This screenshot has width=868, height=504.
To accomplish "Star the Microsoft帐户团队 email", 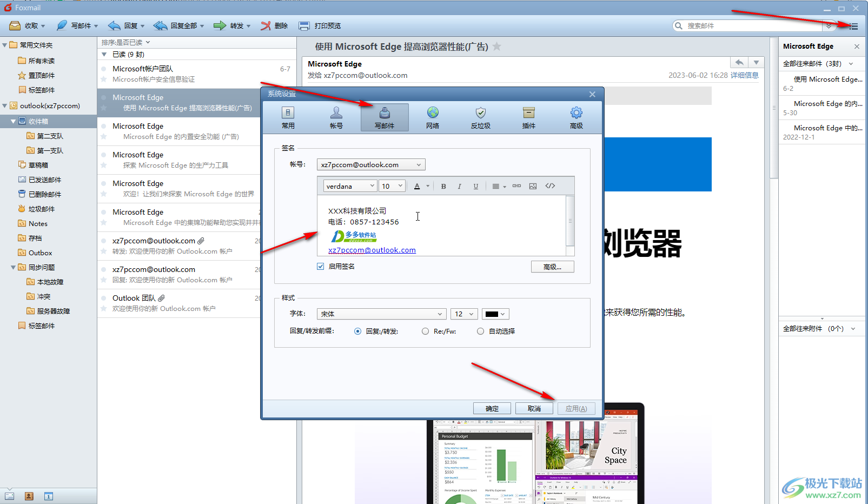I will click(103, 79).
